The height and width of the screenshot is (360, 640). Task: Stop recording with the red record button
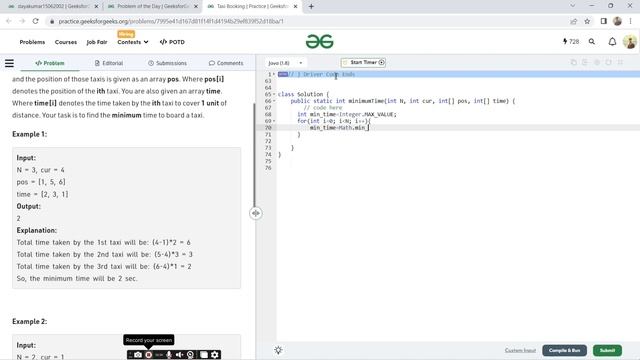point(149,355)
